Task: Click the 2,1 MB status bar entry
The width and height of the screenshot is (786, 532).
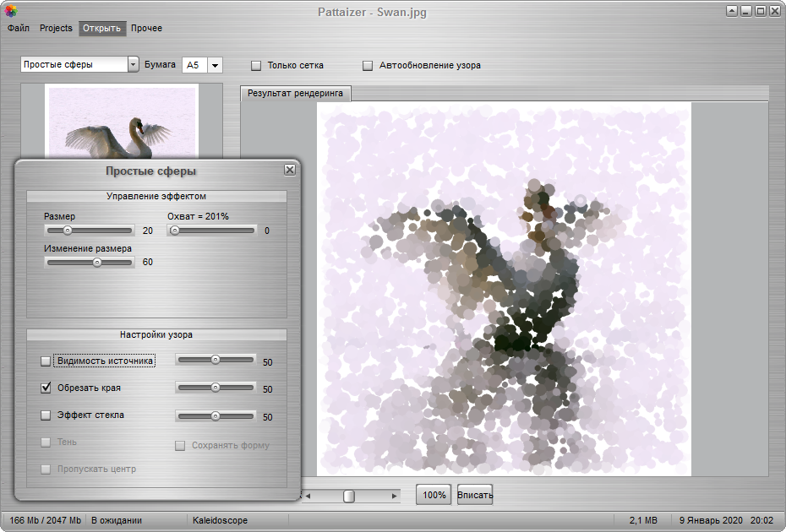Action: click(x=643, y=520)
